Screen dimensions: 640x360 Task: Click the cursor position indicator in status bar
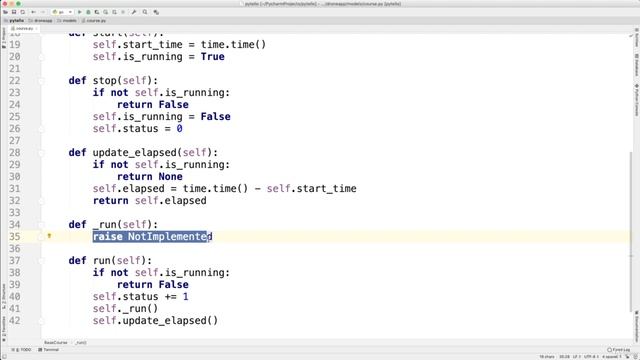coord(564,357)
